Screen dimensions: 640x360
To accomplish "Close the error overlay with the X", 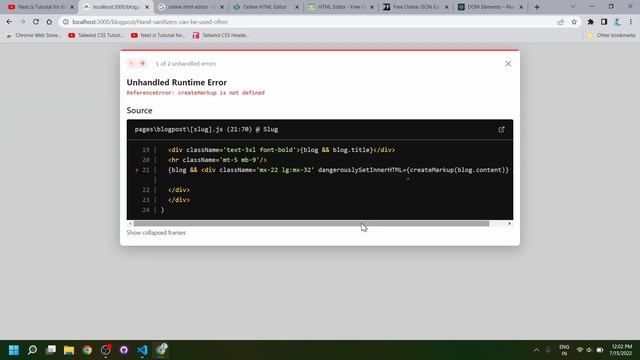I will [x=508, y=64].
